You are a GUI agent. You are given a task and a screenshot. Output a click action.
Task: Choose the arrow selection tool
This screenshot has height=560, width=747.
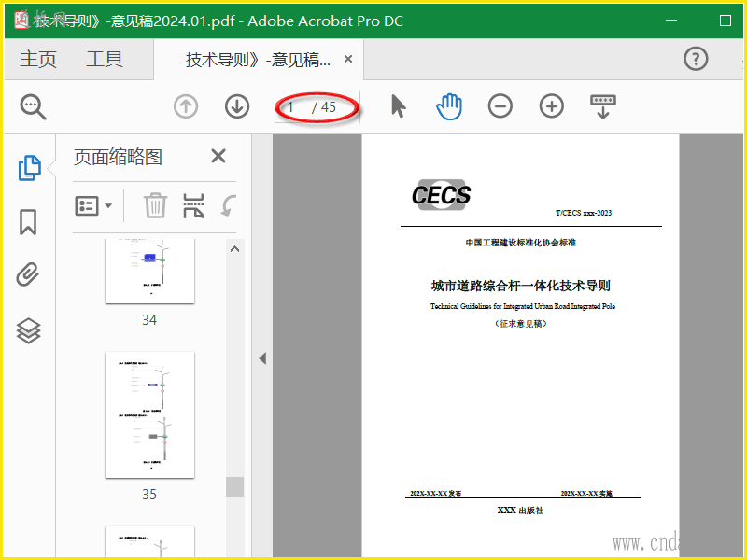tap(399, 106)
